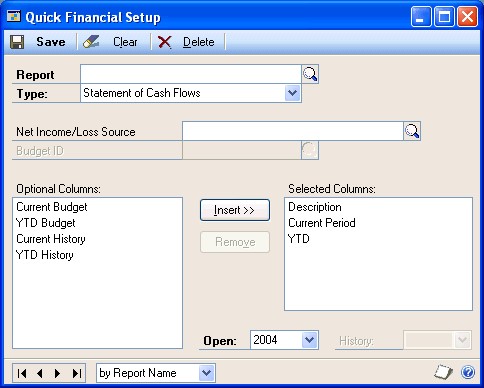Click the Delete toolbar button
The height and width of the screenshot is (388, 484).
(186, 42)
